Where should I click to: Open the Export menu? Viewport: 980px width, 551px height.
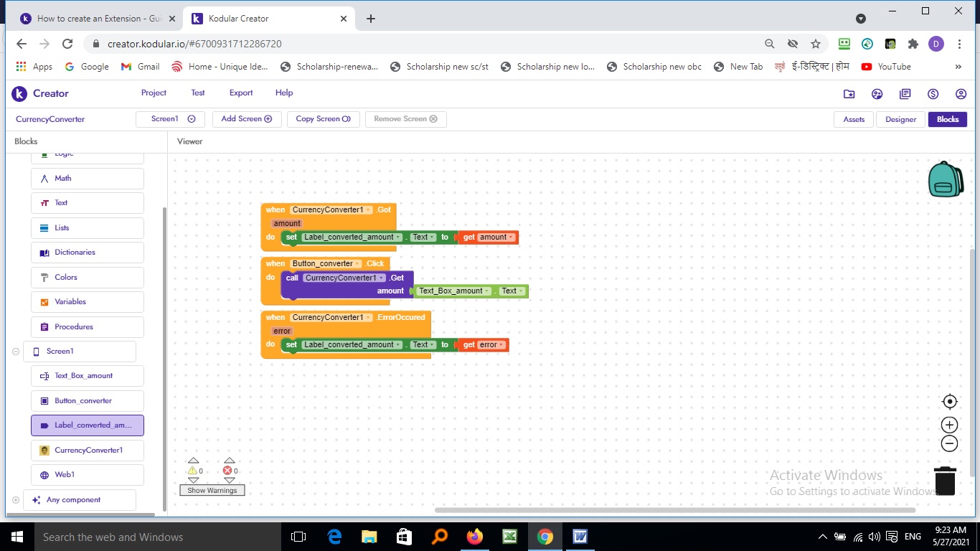pyautogui.click(x=240, y=93)
